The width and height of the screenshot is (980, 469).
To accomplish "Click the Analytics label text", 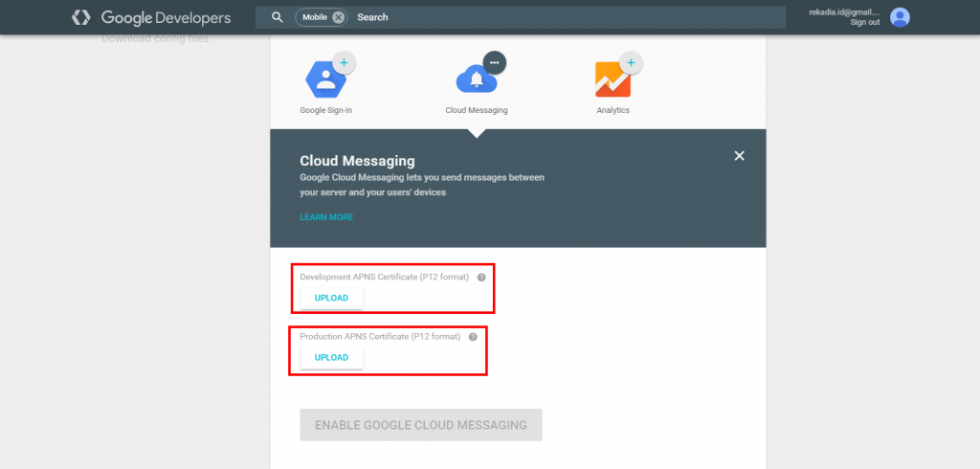I will (613, 110).
